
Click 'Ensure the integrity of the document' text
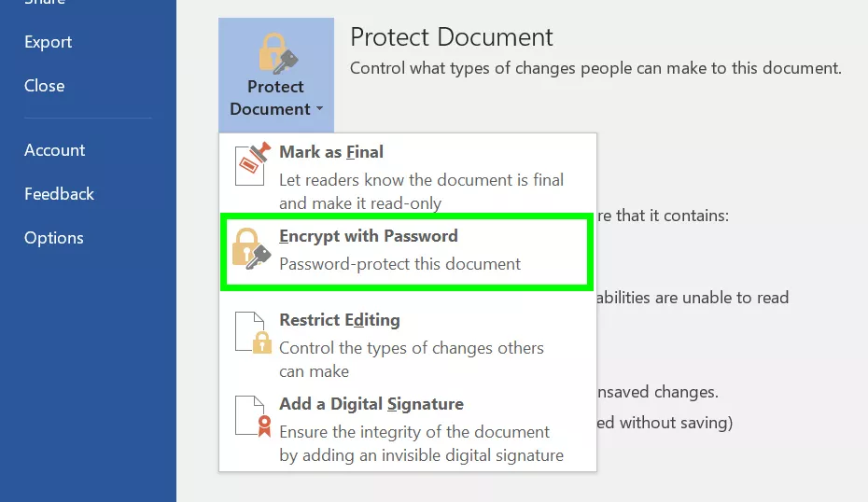coord(414,432)
